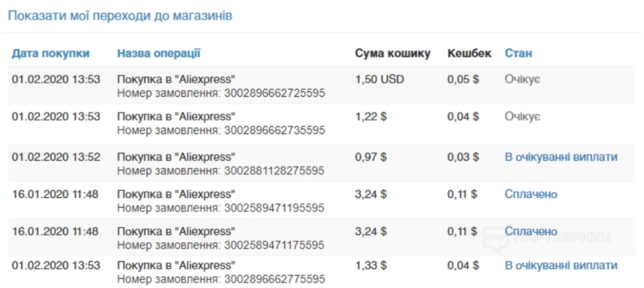Open "В очікуванні виплати" status for 0,97 $ purchase
644x288 pixels.
point(561,157)
